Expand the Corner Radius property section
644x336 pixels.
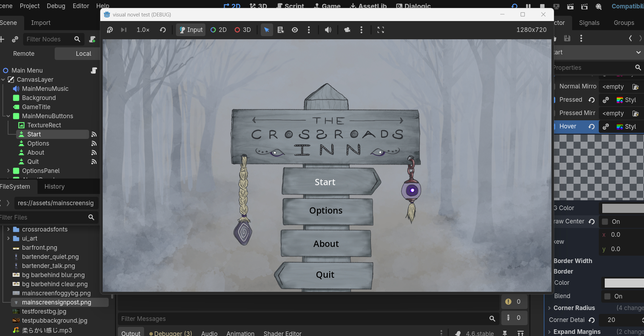(x=549, y=308)
